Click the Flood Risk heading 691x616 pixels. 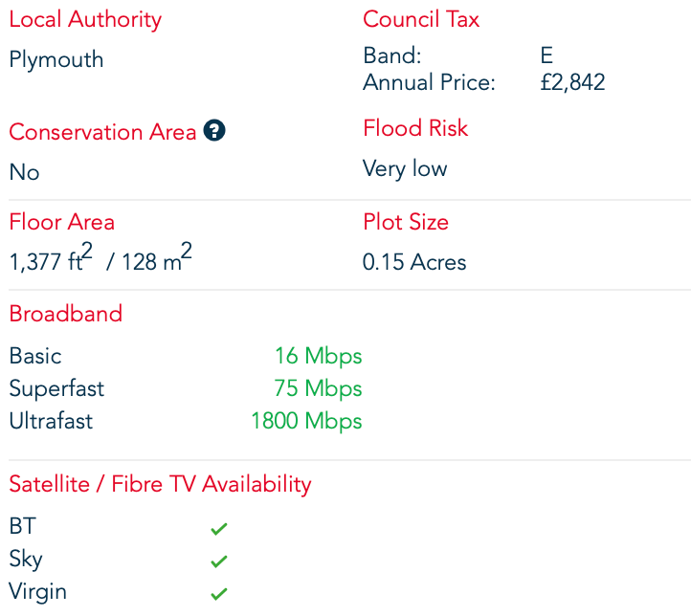(415, 128)
